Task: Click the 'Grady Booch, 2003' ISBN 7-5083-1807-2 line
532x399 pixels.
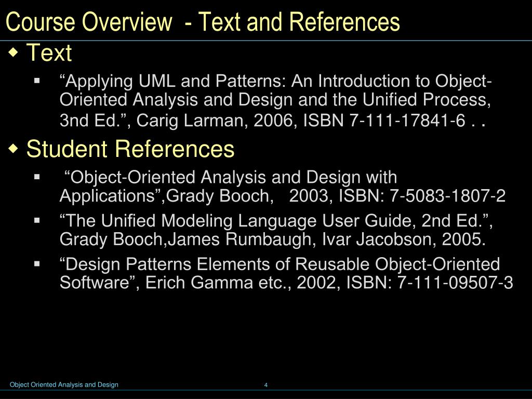Action: tap(283, 196)
